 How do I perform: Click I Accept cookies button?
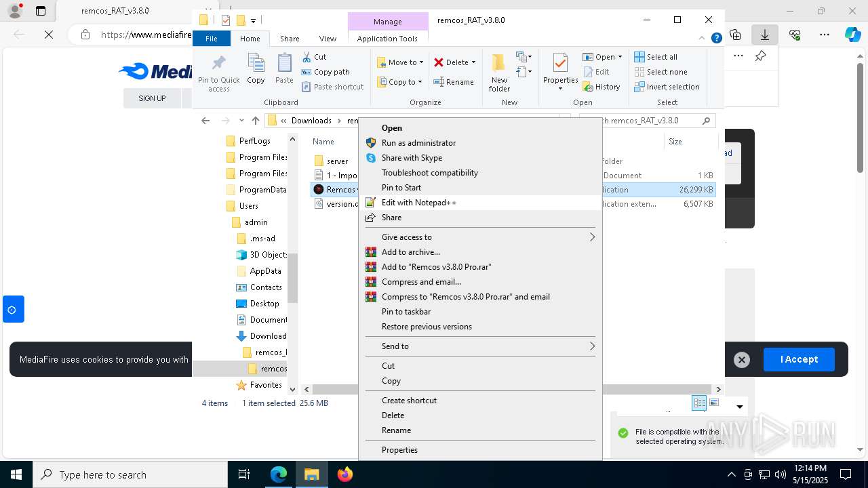(799, 360)
